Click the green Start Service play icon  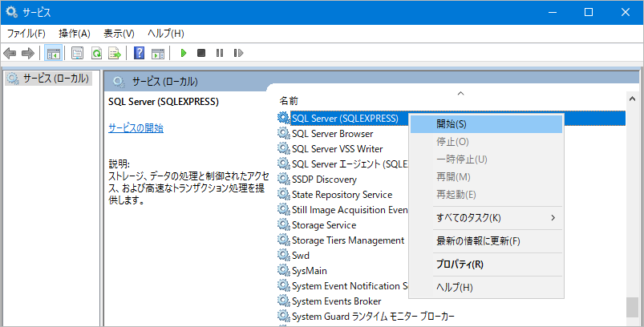pyautogui.click(x=184, y=53)
